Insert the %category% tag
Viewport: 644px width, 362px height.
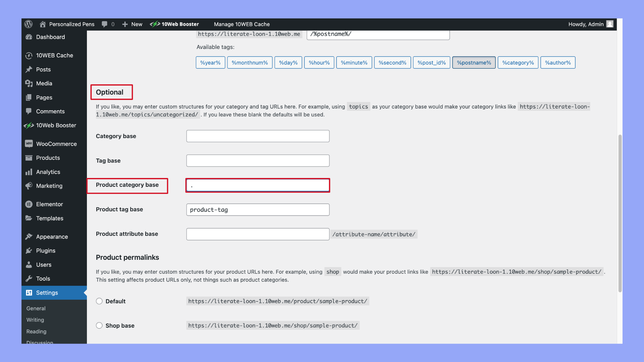pos(518,63)
